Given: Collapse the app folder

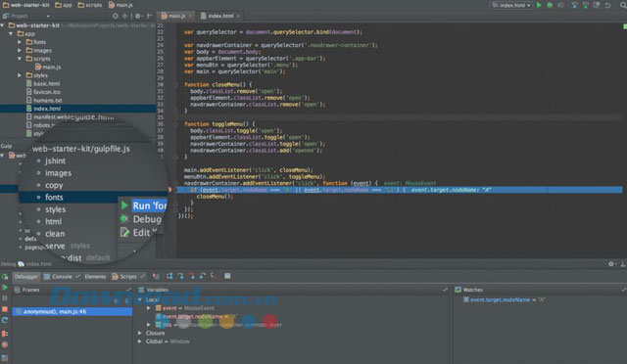Looking at the screenshot, I should [11, 34].
